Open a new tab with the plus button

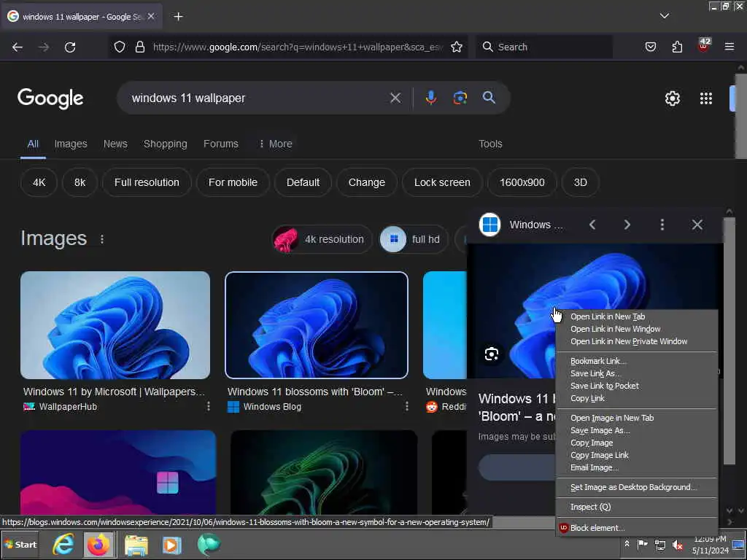coord(178,17)
